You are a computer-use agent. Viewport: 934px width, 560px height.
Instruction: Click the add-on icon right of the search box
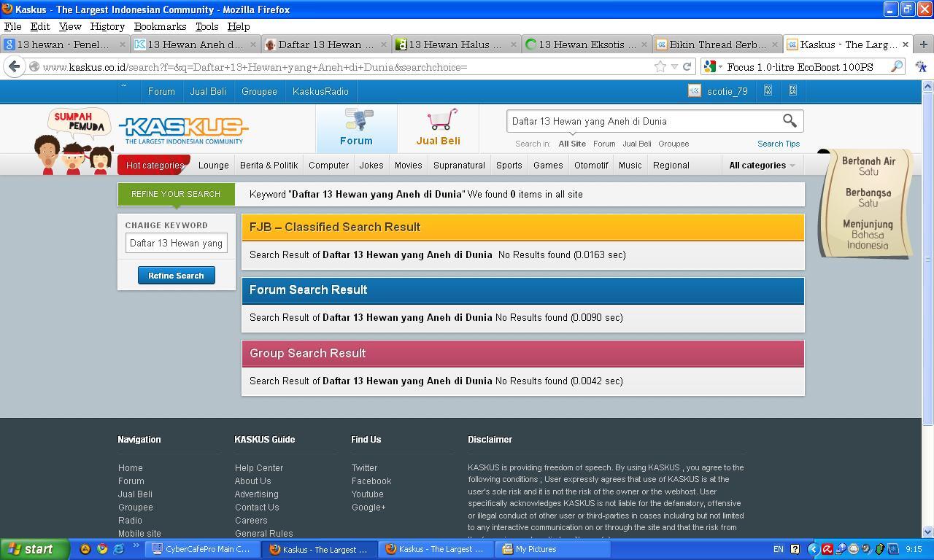(x=921, y=66)
